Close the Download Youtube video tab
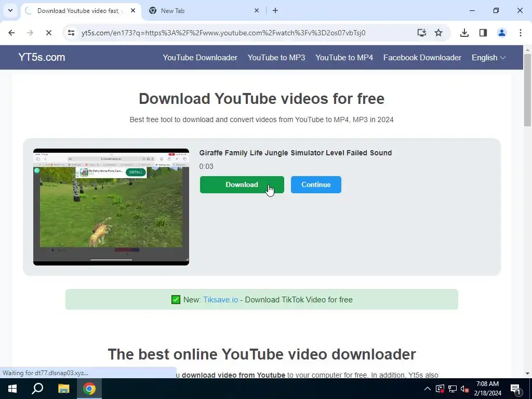This screenshot has width=532, height=399. (x=133, y=10)
